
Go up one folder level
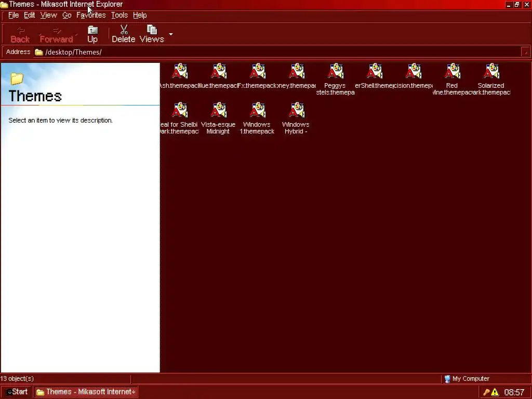pos(92,35)
